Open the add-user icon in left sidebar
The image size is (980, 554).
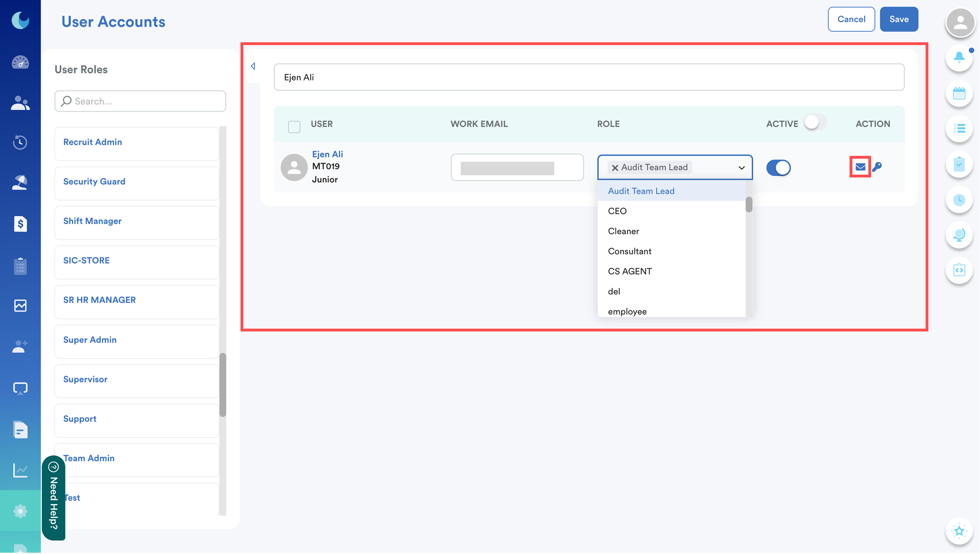20,346
